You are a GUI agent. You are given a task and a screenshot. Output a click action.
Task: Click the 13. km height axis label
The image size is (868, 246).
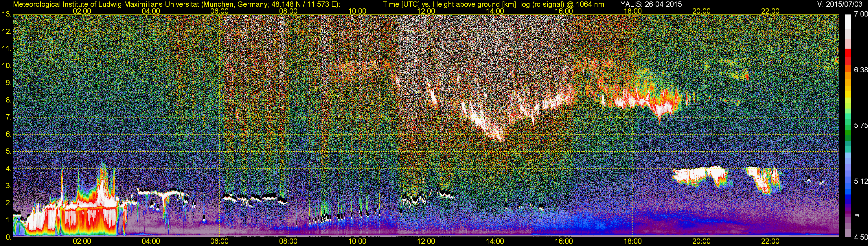(7, 14)
